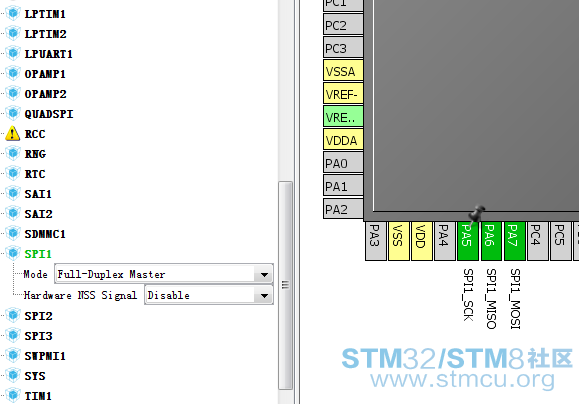Select SYS in the peripheral tree
The height and width of the screenshot is (404, 579).
[x=35, y=376]
